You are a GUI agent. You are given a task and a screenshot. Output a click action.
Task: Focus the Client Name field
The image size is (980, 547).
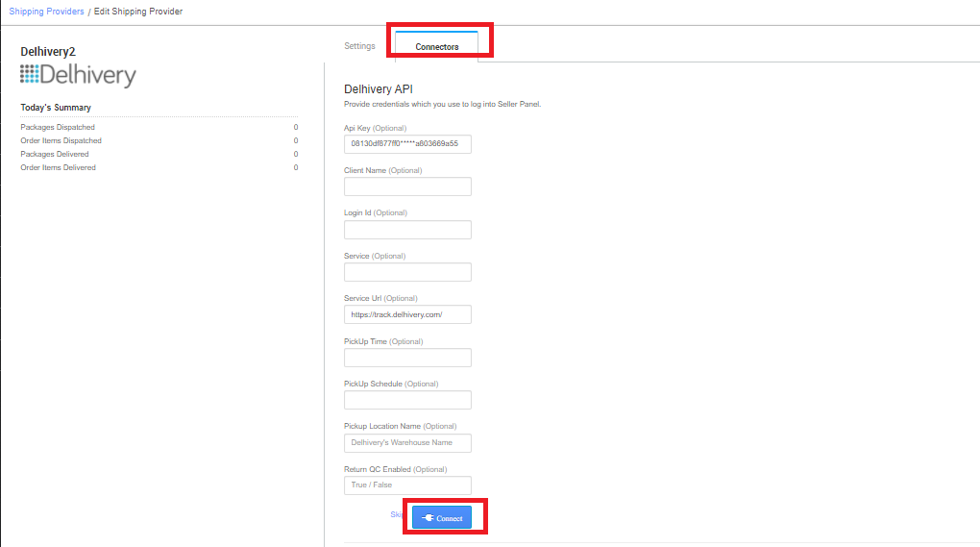pos(407,186)
